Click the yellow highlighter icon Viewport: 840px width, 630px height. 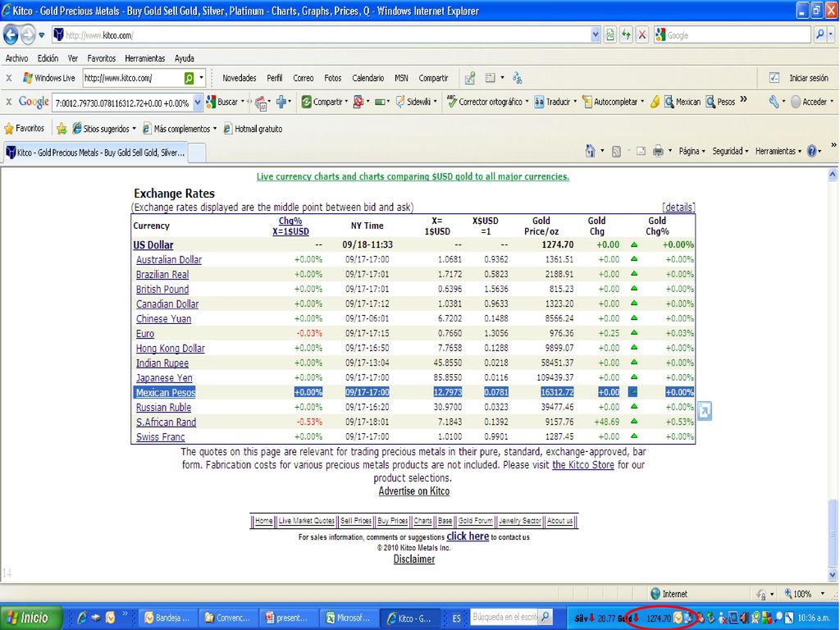[x=655, y=102]
